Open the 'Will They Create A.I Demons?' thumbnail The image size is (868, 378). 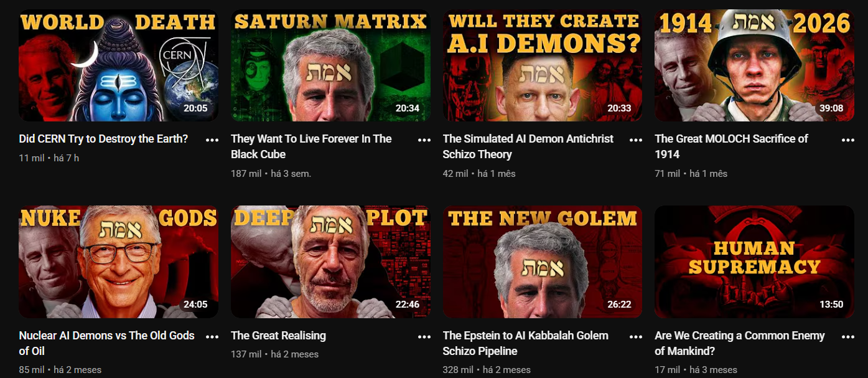point(543,65)
